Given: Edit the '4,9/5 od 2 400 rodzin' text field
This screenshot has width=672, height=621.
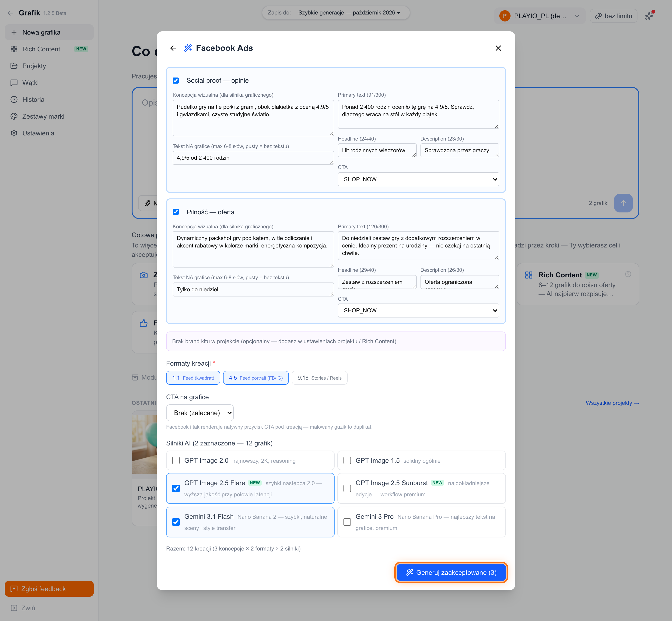Looking at the screenshot, I should (x=253, y=158).
